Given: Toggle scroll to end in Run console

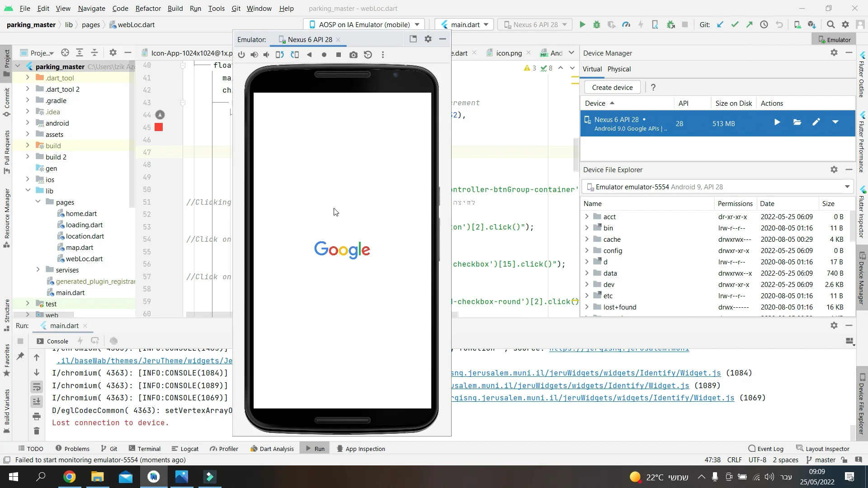Looking at the screenshot, I should pos(37,401).
